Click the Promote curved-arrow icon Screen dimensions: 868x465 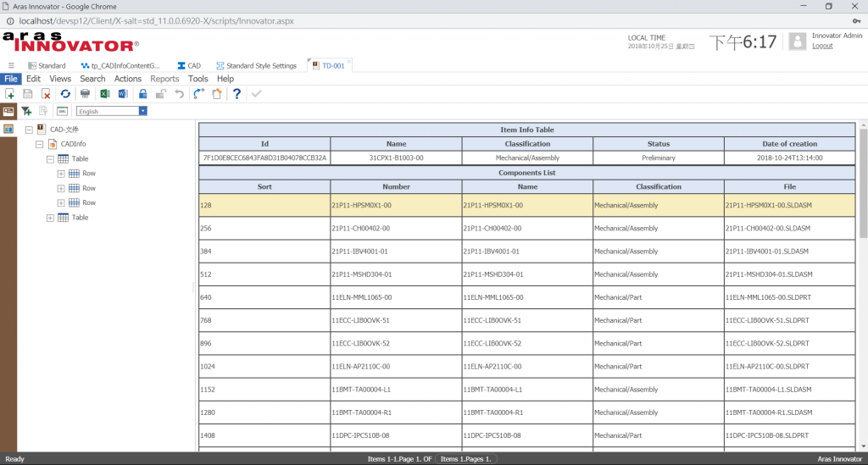[198, 94]
